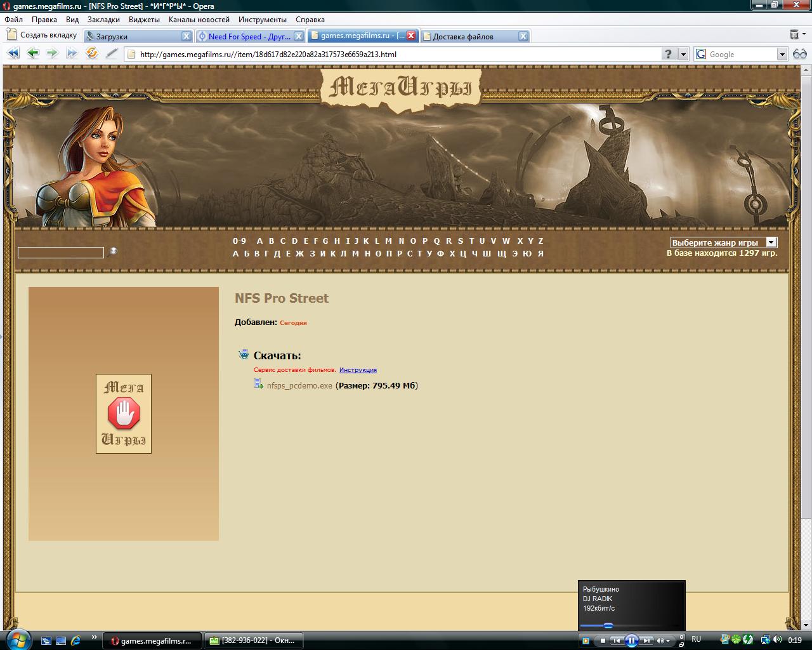812x650 pixels.
Task: Open the Google search engine dropdown
Action: pyautogui.click(x=782, y=54)
